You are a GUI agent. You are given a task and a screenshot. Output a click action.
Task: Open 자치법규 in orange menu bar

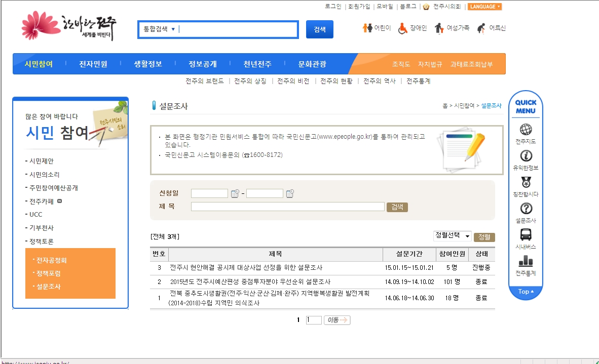pyautogui.click(x=430, y=64)
